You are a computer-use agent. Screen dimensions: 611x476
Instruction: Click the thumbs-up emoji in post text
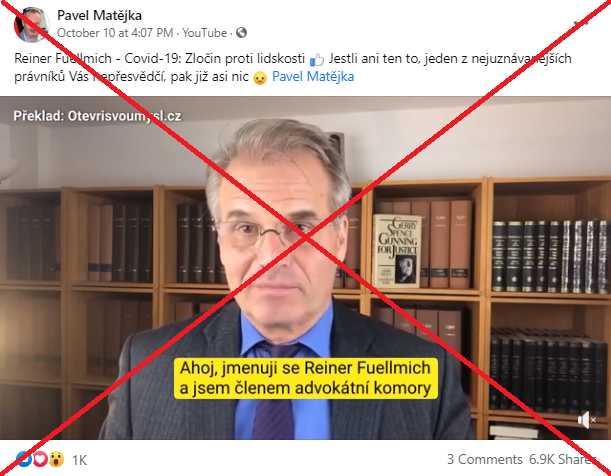(x=317, y=60)
